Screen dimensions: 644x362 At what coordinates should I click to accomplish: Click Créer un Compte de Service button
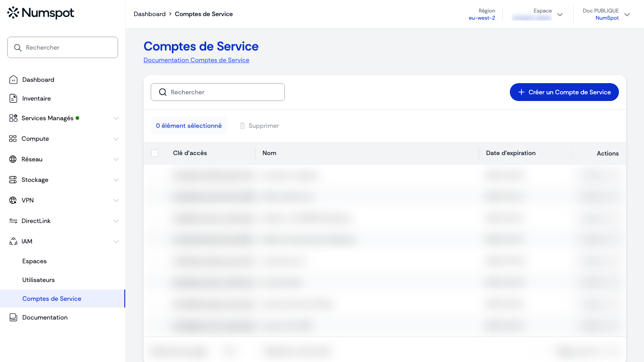pyautogui.click(x=564, y=92)
